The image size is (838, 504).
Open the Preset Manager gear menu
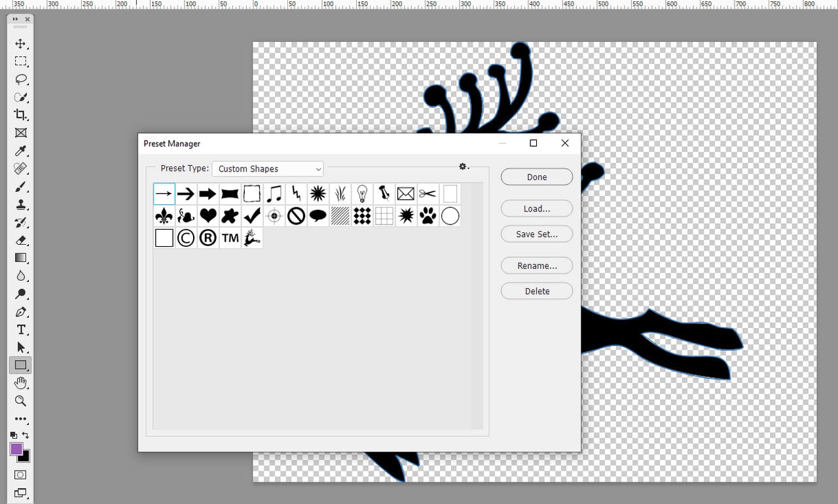coord(464,167)
